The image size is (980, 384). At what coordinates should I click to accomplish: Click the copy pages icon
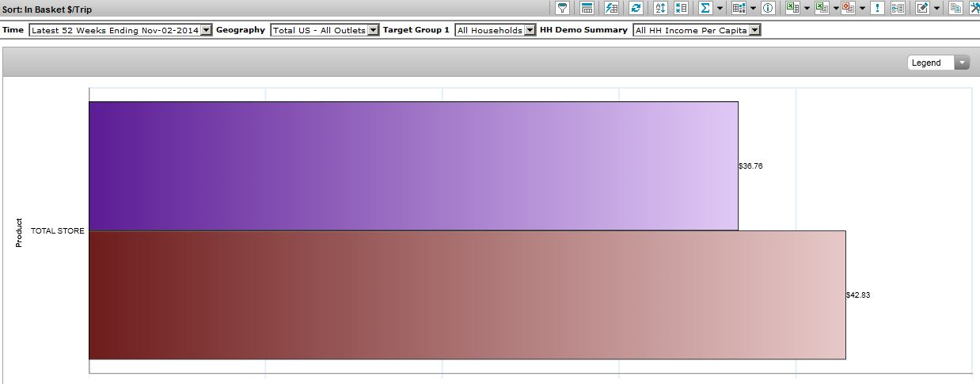pyautogui.click(x=955, y=8)
